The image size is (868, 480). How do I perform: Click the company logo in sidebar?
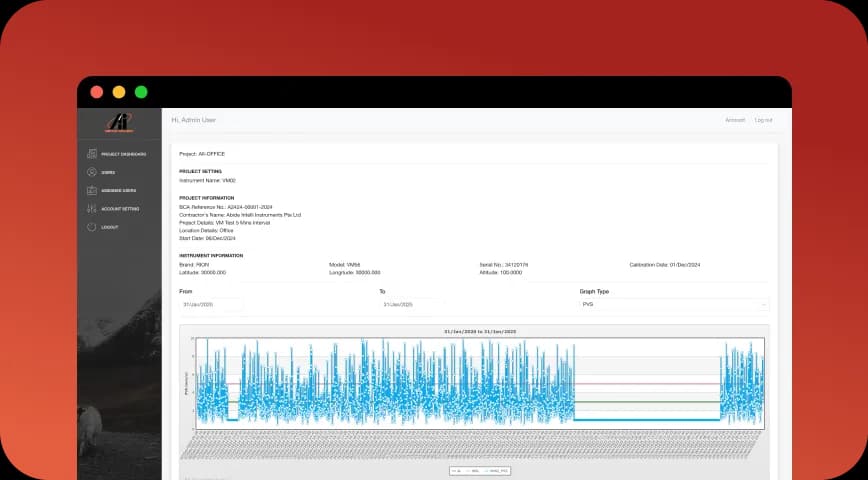pos(119,122)
